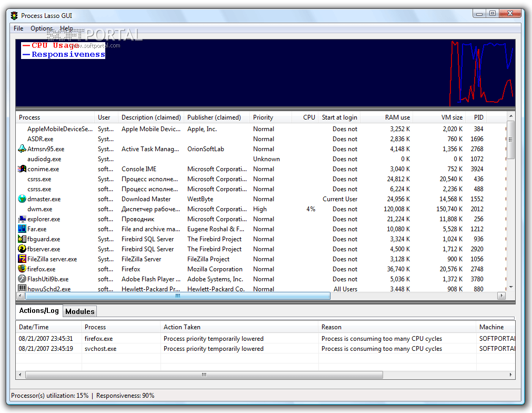
Task: Sort by the Process column header
Action: click(55, 117)
